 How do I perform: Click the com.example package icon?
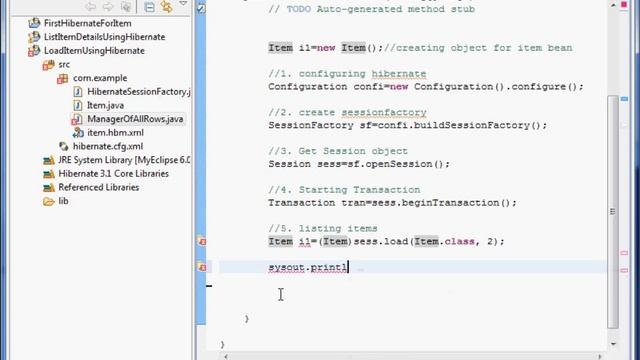coord(62,78)
